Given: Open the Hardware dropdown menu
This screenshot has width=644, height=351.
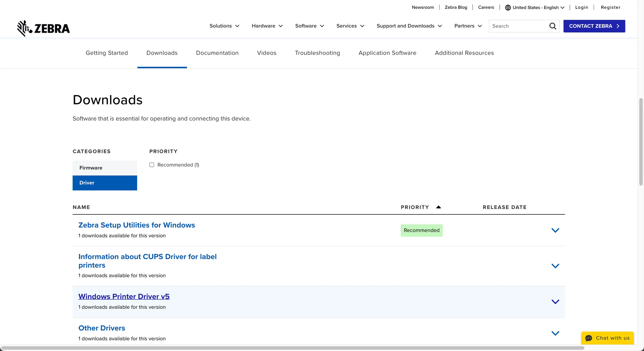Looking at the screenshot, I should (x=267, y=26).
